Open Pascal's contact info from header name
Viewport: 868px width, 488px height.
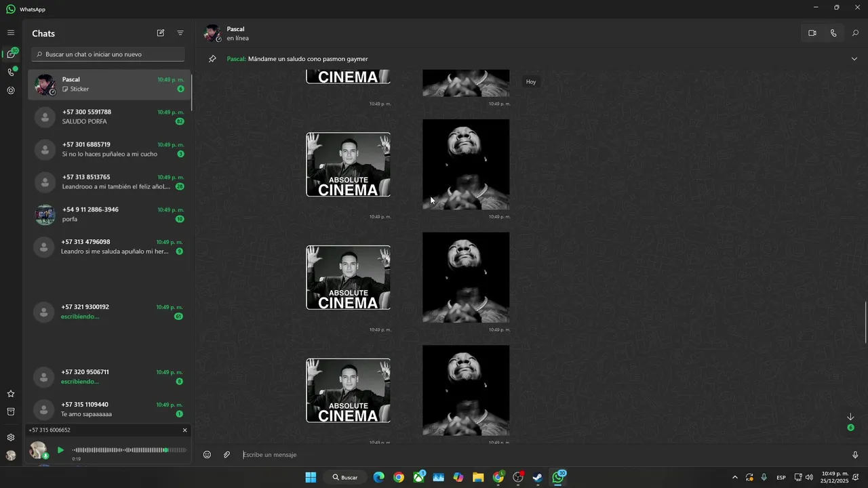(235, 29)
